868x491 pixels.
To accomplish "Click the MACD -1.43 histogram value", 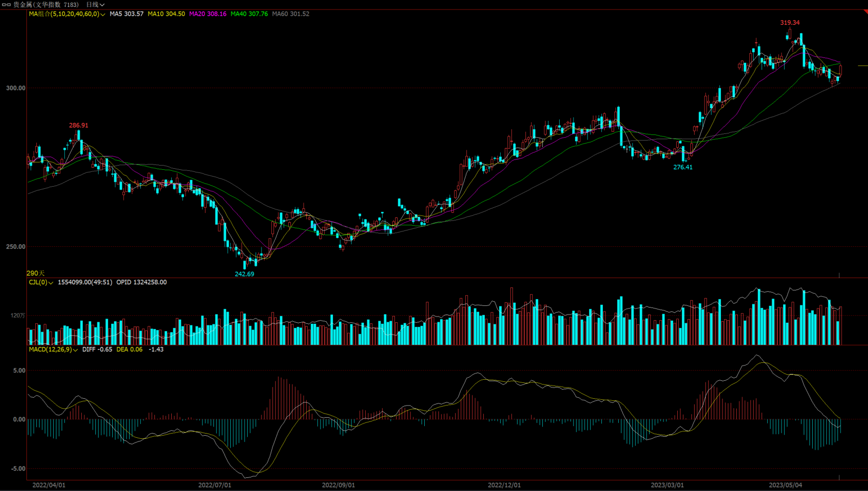I will click(x=156, y=349).
